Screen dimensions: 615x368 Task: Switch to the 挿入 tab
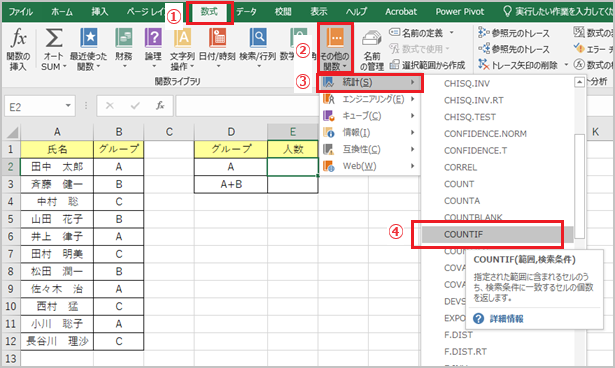point(100,12)
